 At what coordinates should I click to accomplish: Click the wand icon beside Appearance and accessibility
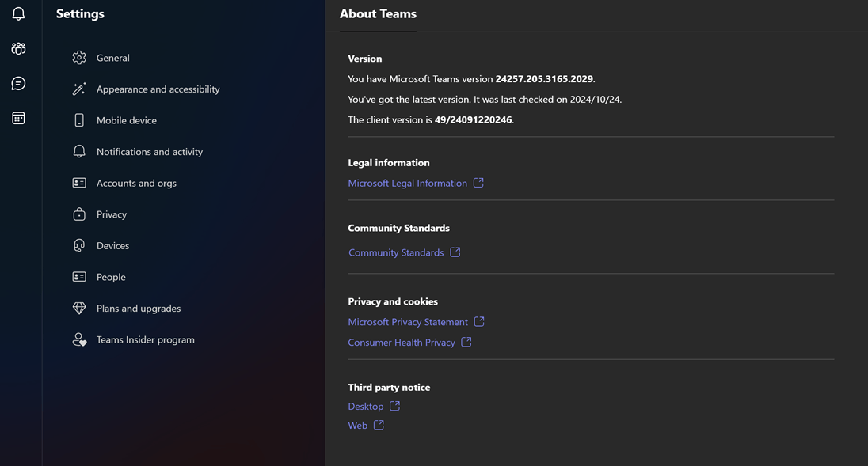(79, 89)
